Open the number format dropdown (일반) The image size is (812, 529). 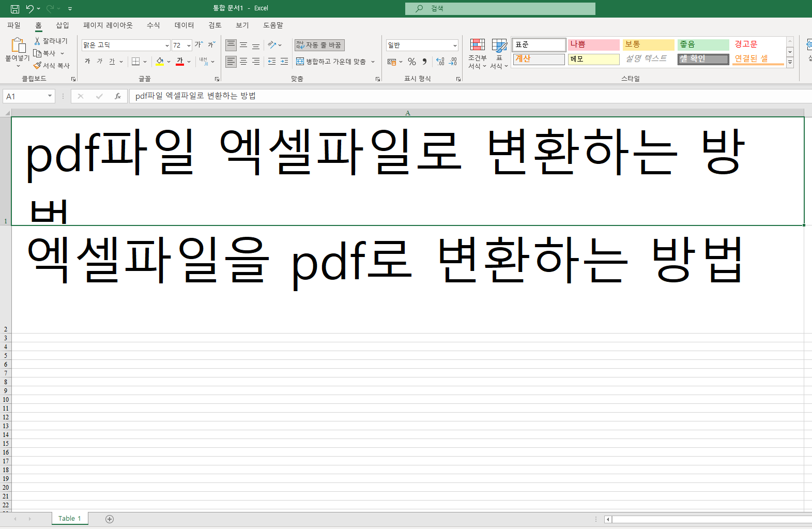point(455,46)
